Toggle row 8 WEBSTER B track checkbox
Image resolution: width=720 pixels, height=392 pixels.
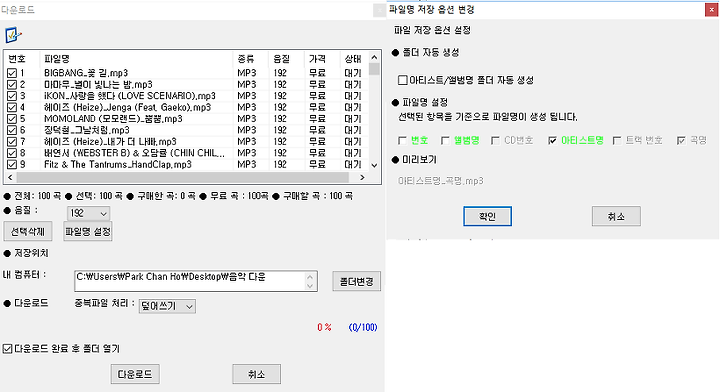point(12,153)
